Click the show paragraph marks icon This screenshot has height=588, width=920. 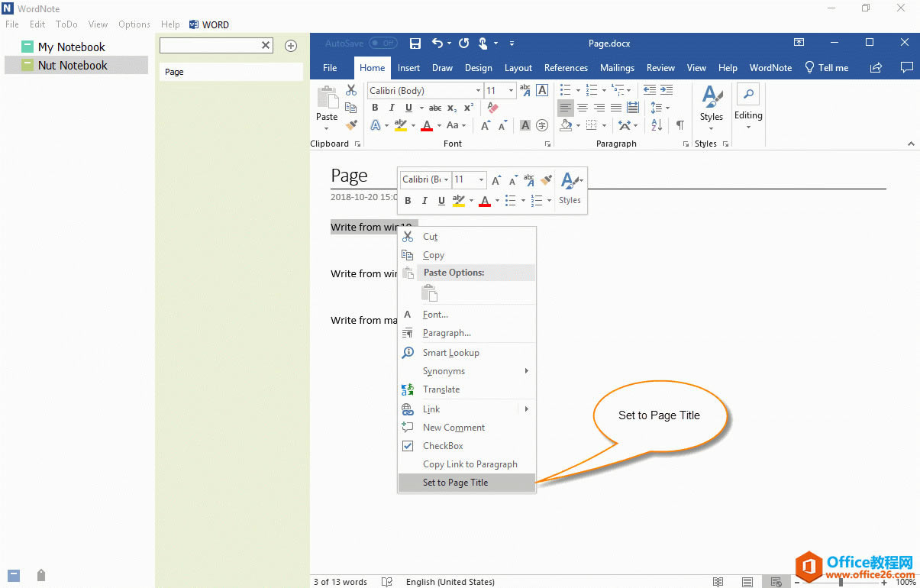[x=680, y=125]
